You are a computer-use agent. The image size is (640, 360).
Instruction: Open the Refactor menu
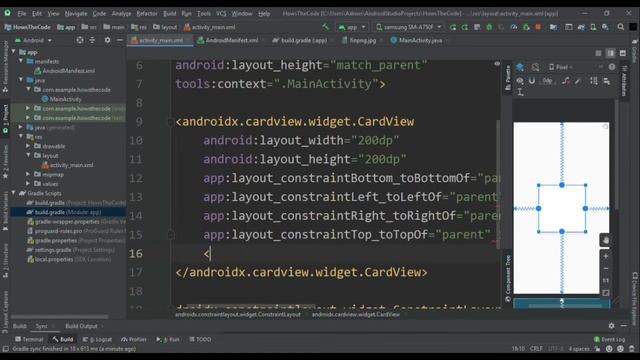pyautogui.click(x=147, y=13)
